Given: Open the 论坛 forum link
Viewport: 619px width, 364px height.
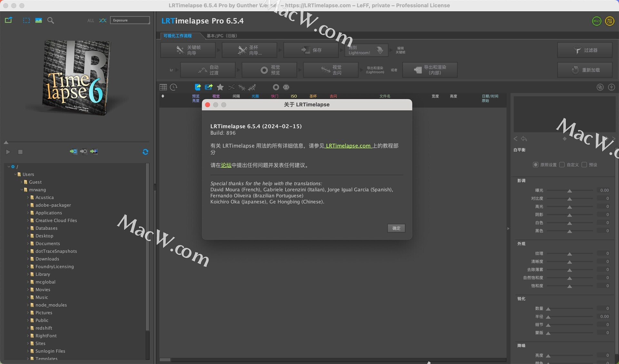Looking at the screenshot, I should [226, 165].
